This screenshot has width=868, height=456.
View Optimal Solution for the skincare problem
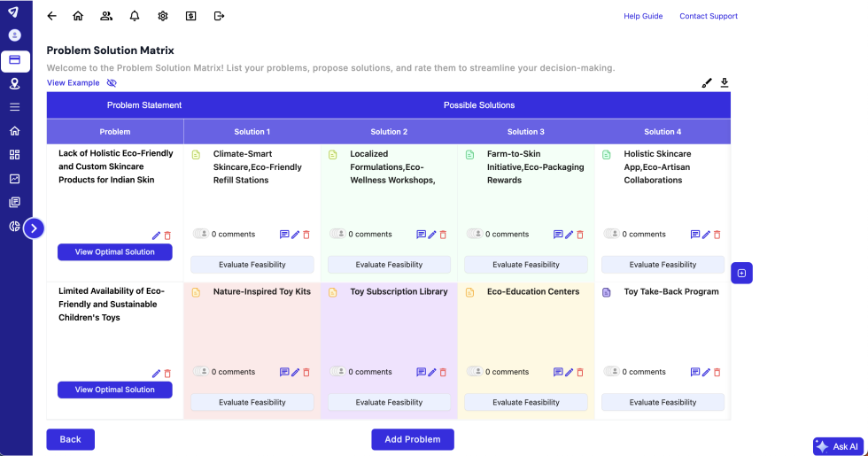click(x=115, y=252)
